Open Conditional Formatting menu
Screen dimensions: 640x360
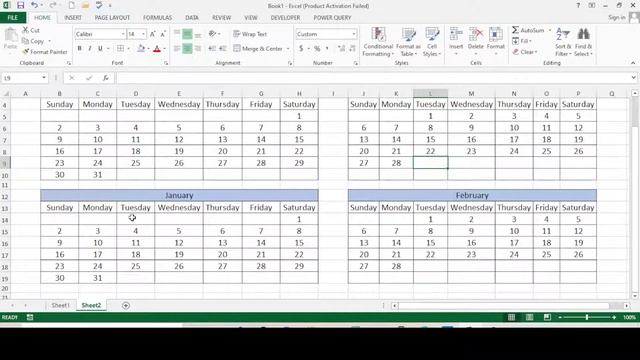tap(378, 42)
